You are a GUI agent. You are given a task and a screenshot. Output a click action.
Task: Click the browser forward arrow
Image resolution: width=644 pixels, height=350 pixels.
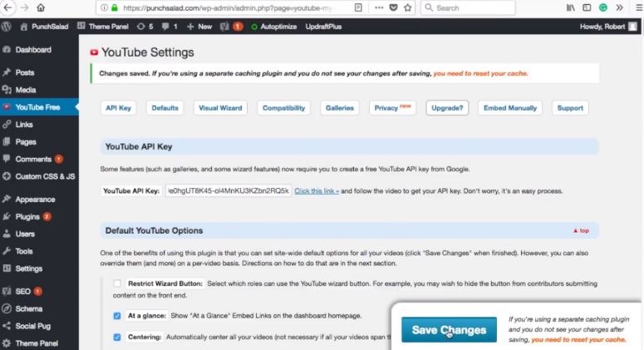point(25,7)
